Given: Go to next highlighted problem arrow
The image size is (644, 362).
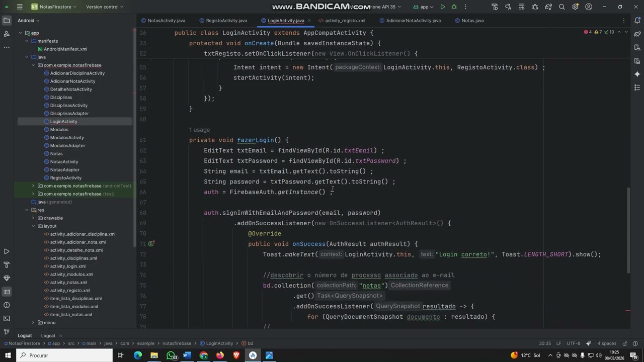Looking at the screenshot, I should [626, 32].
